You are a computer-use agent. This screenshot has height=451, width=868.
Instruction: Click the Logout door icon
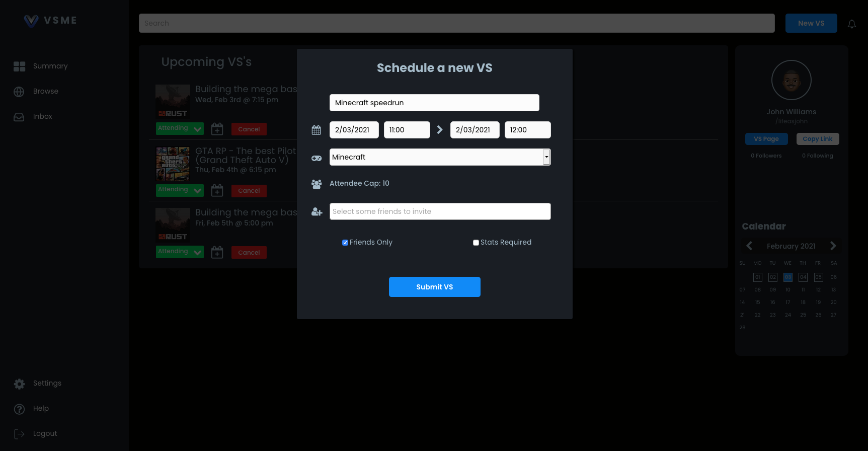pos(19,434)
